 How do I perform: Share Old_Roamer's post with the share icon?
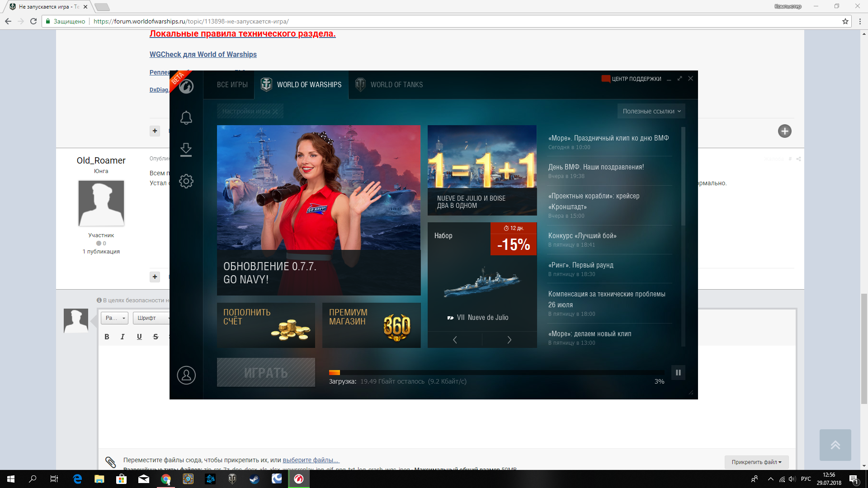click(799, 159)
